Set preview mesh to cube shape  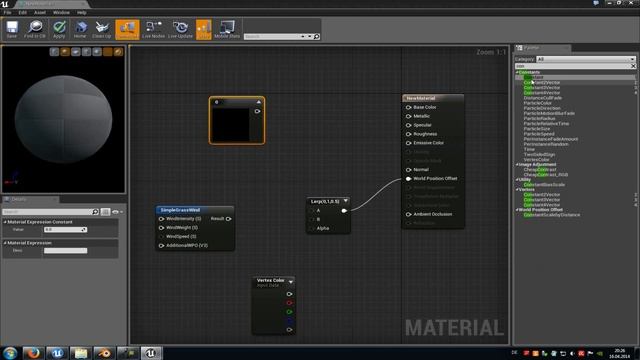pos(86,51)
